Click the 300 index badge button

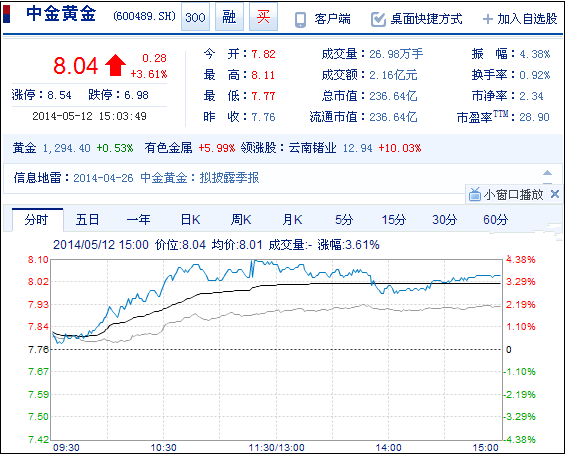point(195,17)
